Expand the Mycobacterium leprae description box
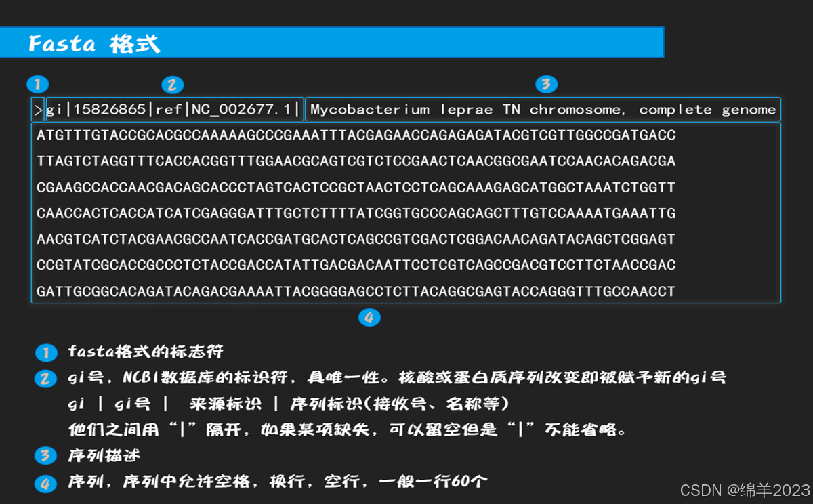813x504 pixels. 542,109
